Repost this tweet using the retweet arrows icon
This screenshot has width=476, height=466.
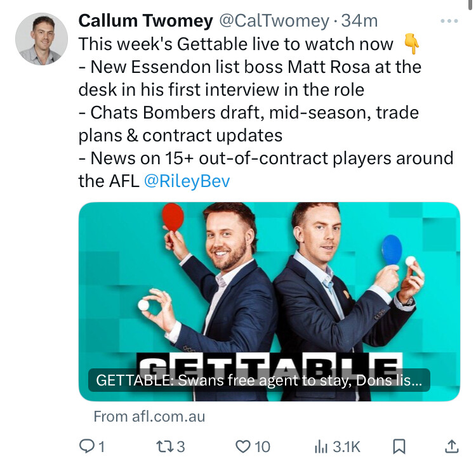(164, 446)
